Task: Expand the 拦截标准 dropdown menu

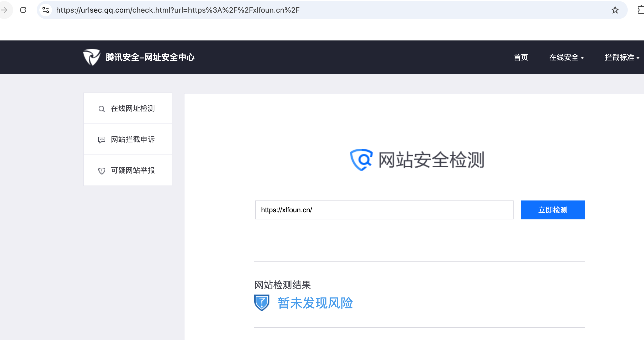Action: pos(622,57)
